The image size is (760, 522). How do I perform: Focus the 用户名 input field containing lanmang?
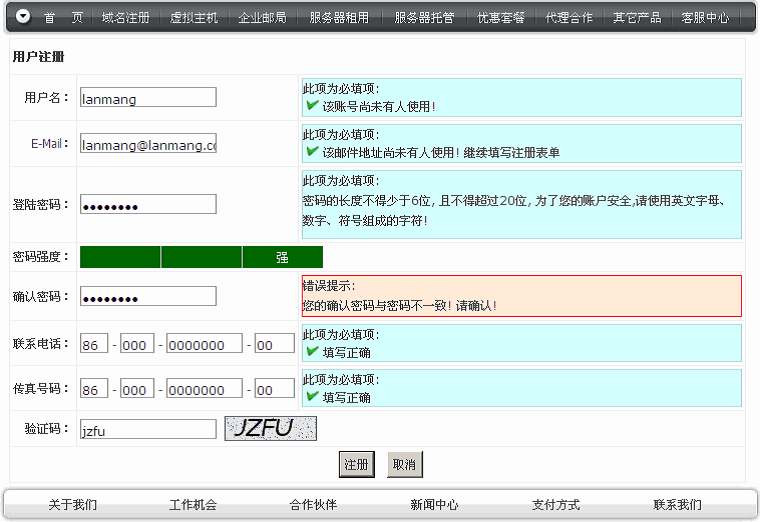click(x=148, y=97)
